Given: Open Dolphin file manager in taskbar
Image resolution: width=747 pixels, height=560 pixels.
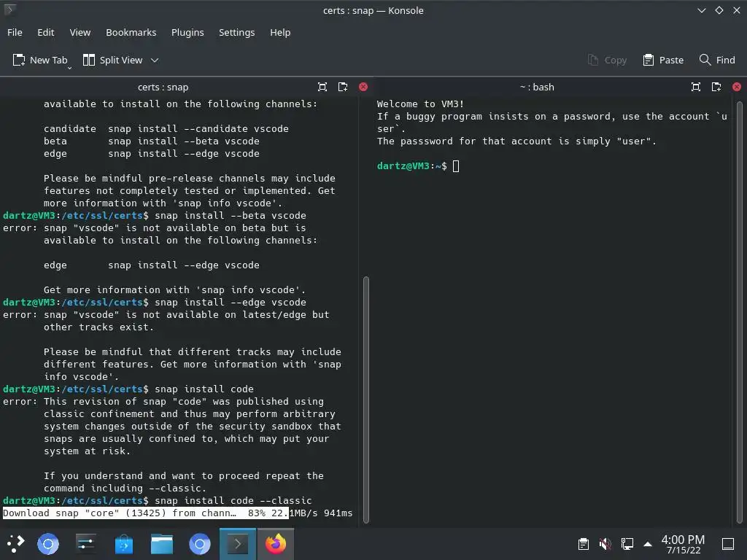Looking at the screenshot, I should pyautogui.click(x=162, y=544).
